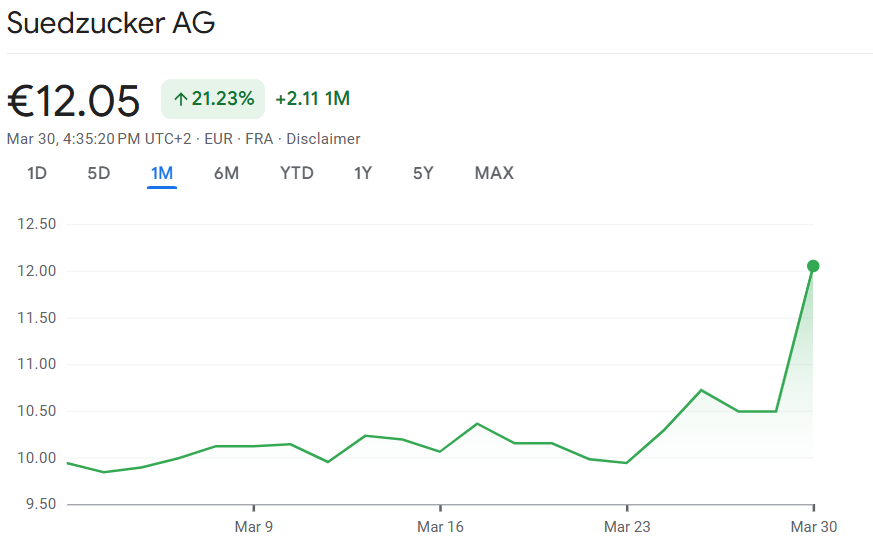Click the Suedzucker AG title
Viewport: 873px width, 542px height.
click(111, 24)
